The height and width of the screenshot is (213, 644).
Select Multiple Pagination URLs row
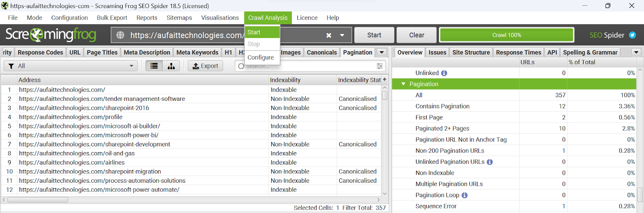point(514,184)
